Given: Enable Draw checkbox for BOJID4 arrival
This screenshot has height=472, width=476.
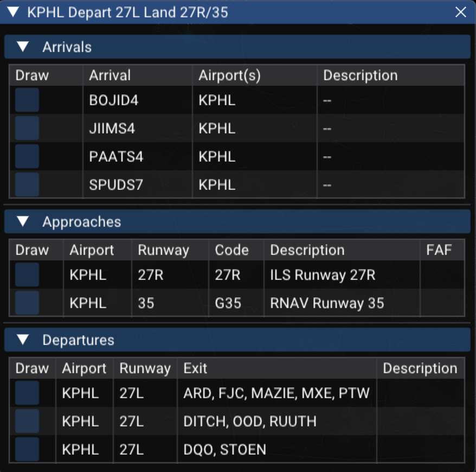Looking at the screenshot, I should click(27, 100).
